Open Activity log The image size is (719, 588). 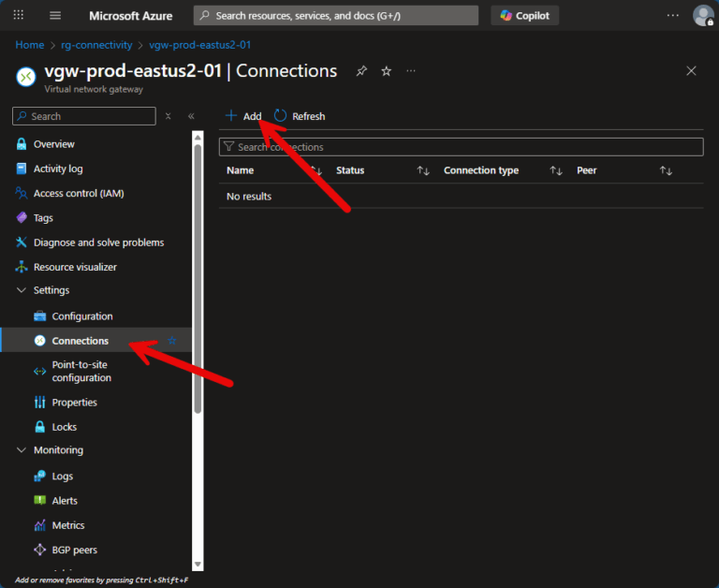click(x=58, y=169)
